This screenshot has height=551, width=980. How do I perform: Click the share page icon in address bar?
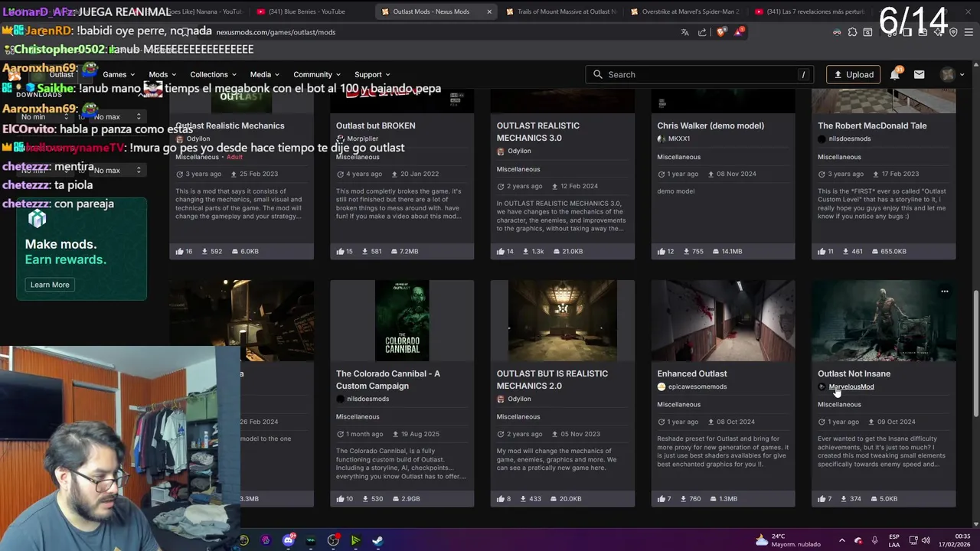click(702, 32)
